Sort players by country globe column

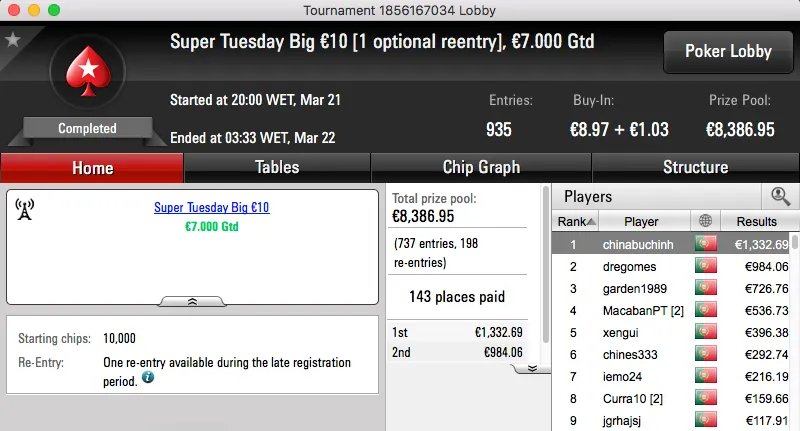click(708, 221)
